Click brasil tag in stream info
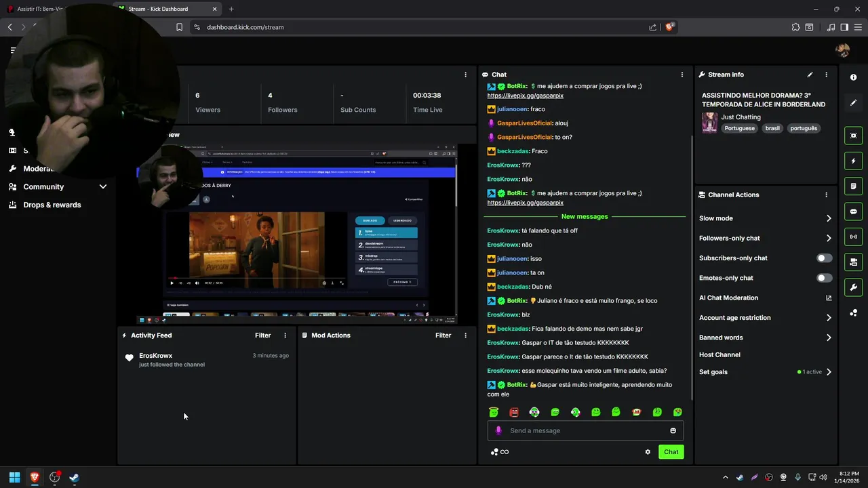The height and width of the screenshot is (488, 868). tap(772, 128)
